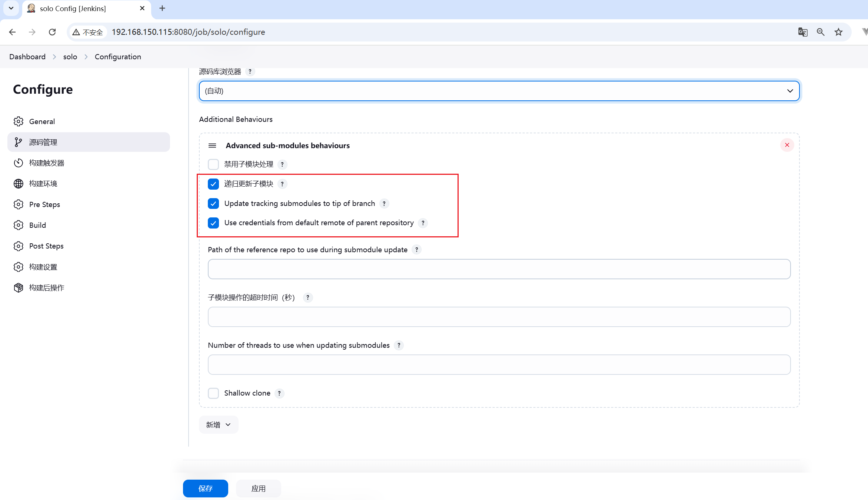This screenshot has height=500, width=868.
Task: Uncheck 递归更新子模块 checkbox
Action: coord(213,184)
